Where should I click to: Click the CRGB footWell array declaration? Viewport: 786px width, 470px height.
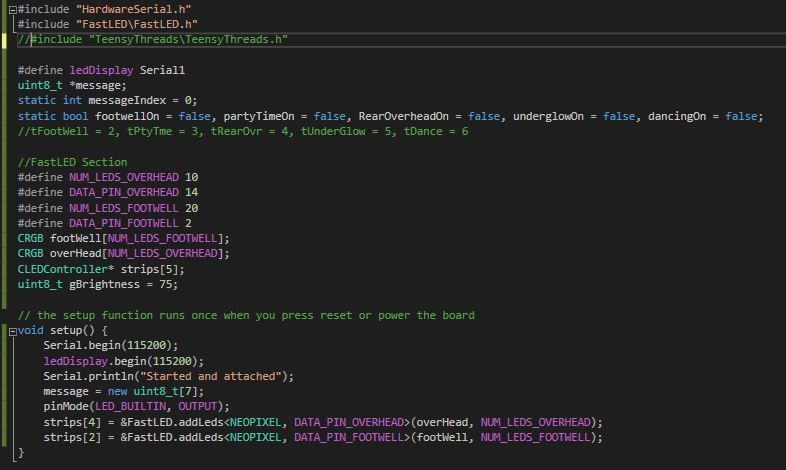(x=123, y=238)
